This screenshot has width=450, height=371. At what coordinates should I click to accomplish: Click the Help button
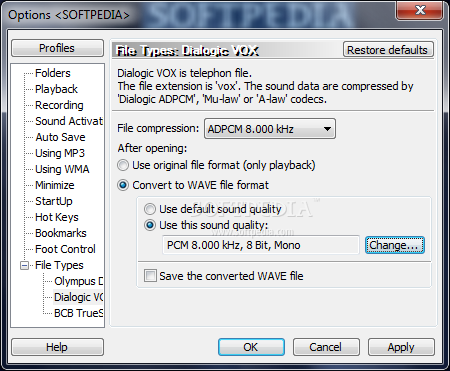click(x=57, y=347)
